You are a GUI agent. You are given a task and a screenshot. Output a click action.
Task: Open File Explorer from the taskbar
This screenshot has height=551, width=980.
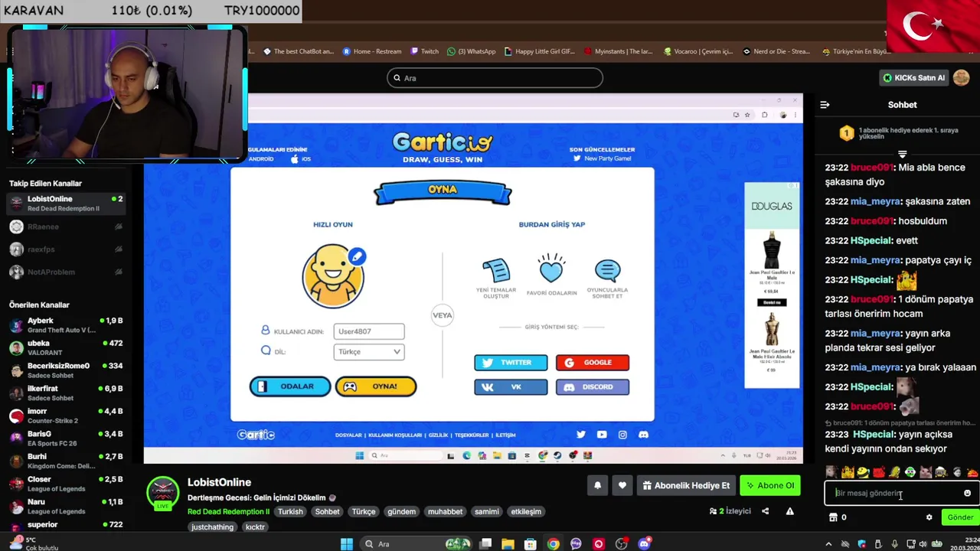click(508, 544)
